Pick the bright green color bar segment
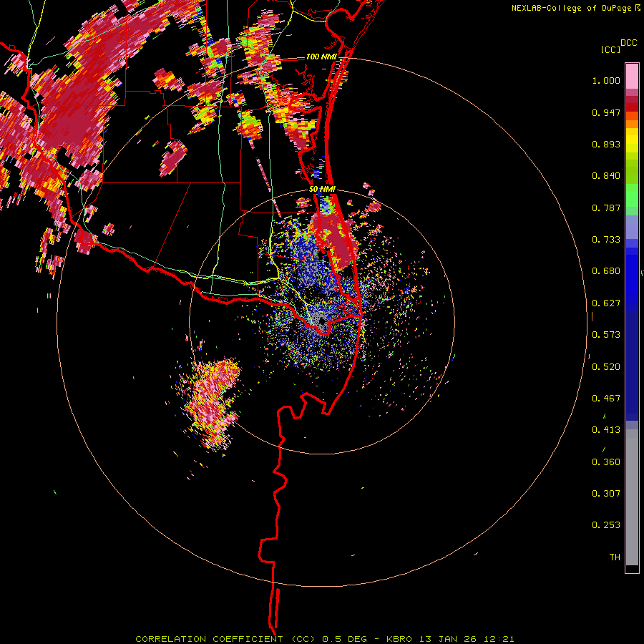644x644 pixels. 632,195
